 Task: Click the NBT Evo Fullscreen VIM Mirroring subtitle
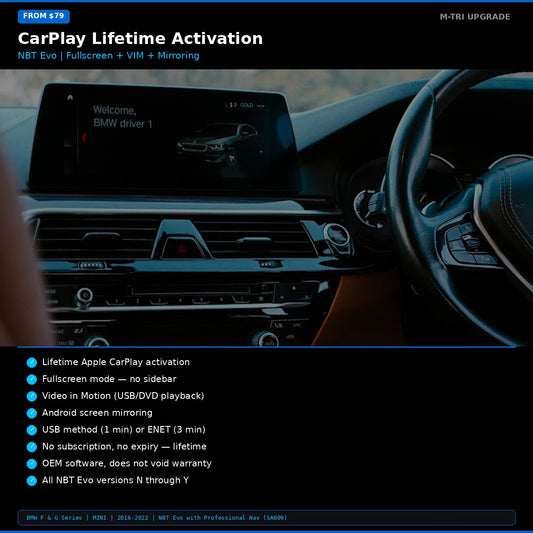108,55
